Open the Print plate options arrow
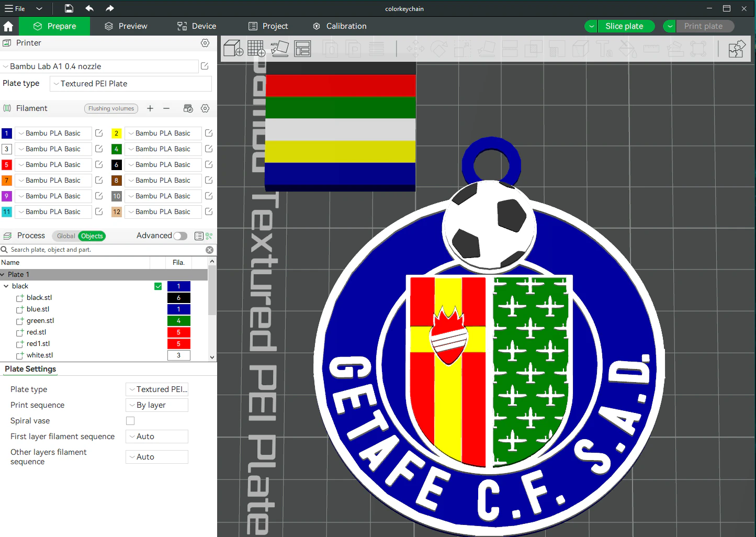This screenshot has height=537, width=756. pyautogui.click(x=670, y=26)
